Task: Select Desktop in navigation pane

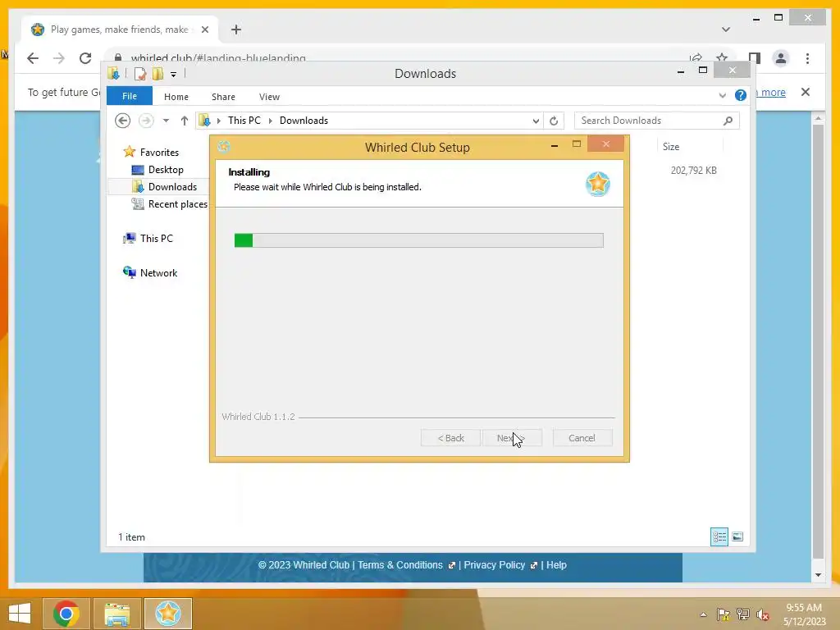Action: tap(166, 170)
